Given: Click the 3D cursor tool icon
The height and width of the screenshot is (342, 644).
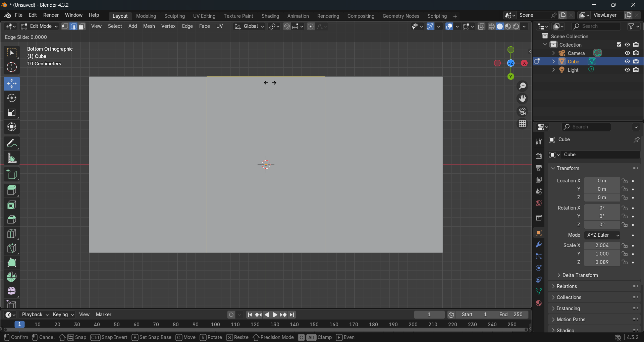Looking at the screenshot, I should tap(12, 67).
